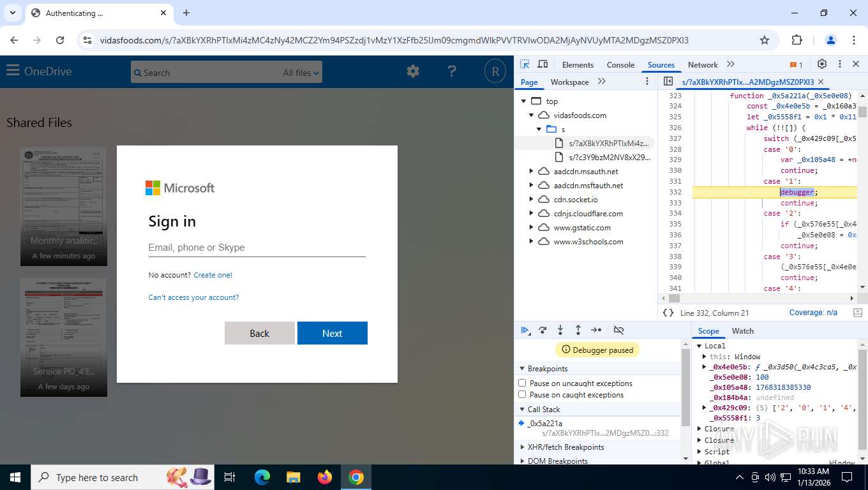Open Sources navigator more options
This screenshot has width=868, height=490.
click(647, 82)
